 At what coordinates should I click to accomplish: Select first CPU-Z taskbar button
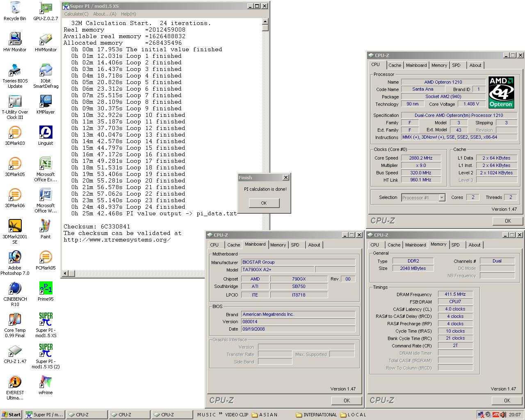pyautogui.click(x=86, y=415)
